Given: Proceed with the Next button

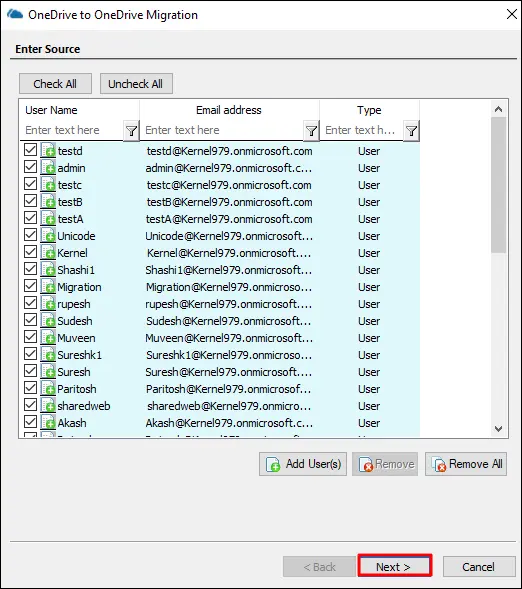Looking at the screenshot, I should click(x=394, y=566).
